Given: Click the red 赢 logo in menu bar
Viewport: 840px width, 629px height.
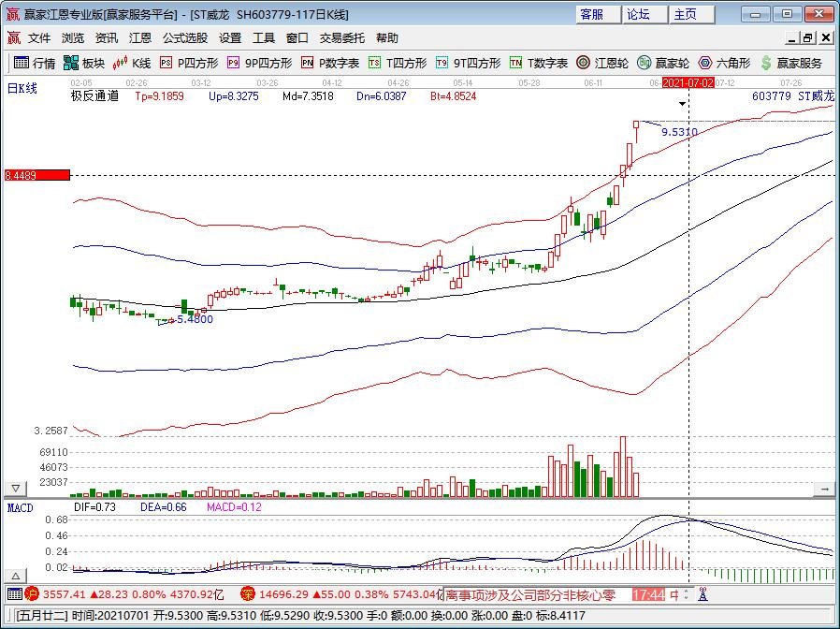Looking at the screenshot, I should click(13, 38).
